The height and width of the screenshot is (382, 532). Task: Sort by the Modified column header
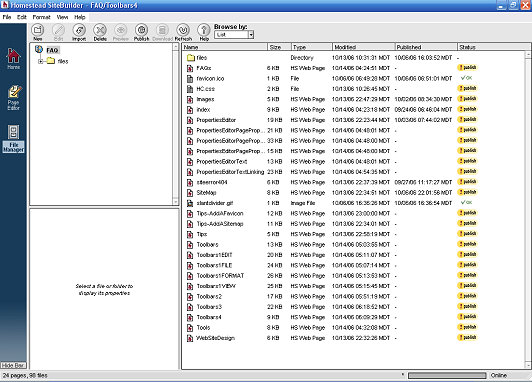coord(363,47)
